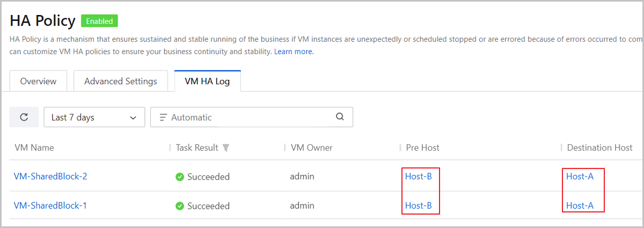Click the filter lines icon in search box

click(163, 117)
